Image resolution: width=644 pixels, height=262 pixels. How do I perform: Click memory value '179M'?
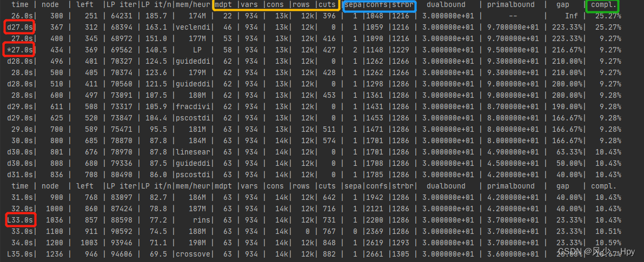point(197,72)
